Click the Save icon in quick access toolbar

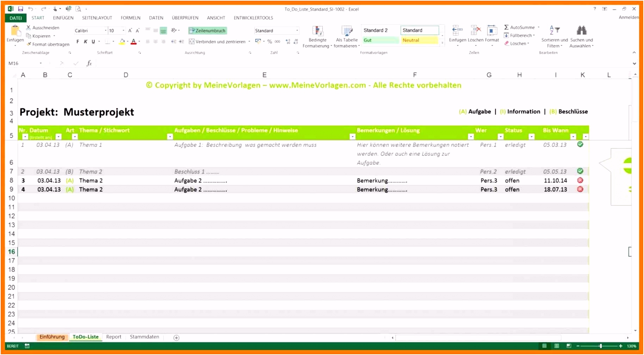point(21,9)
